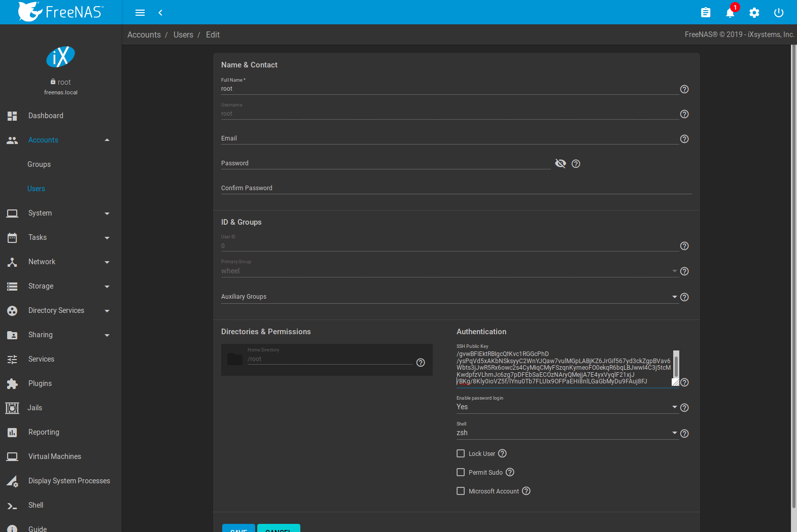Enable the Lock User checkbox
Viewport: 797px width, 532px height.
coord(461,453)
